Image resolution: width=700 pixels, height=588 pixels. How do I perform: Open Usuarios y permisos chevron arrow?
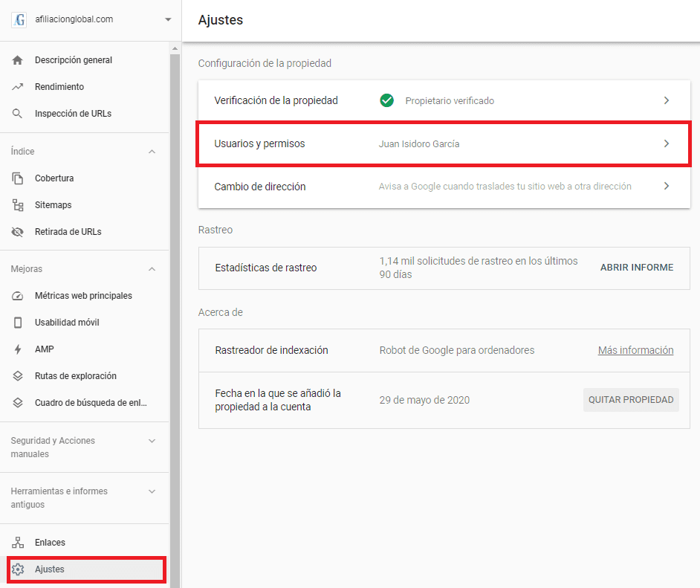(666, 143)
